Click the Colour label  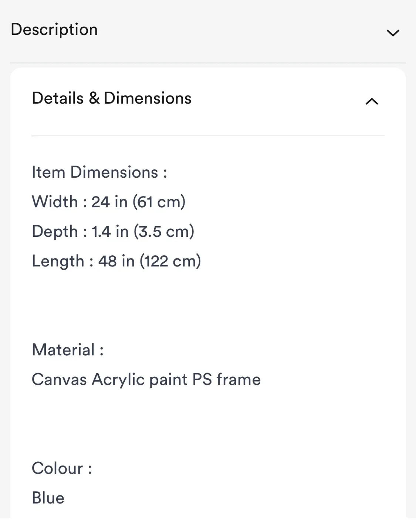pos(62,468)
